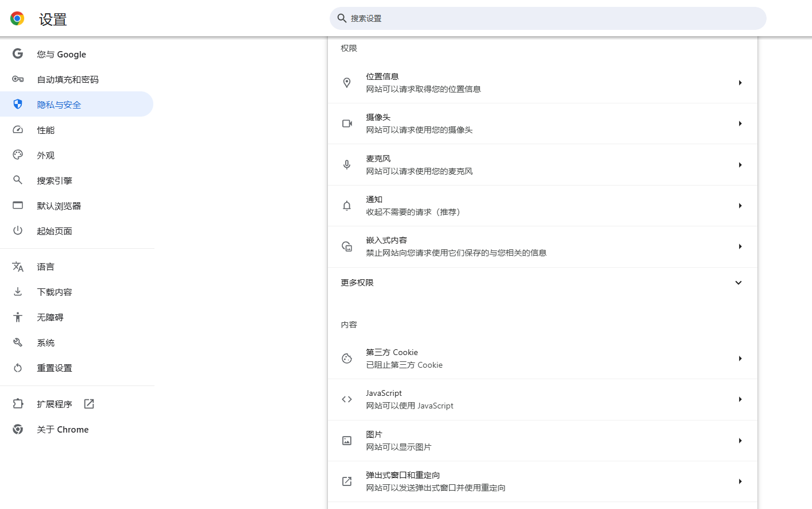
Task: Open 通知 settings via its arrow
Action: coord(740,206)
